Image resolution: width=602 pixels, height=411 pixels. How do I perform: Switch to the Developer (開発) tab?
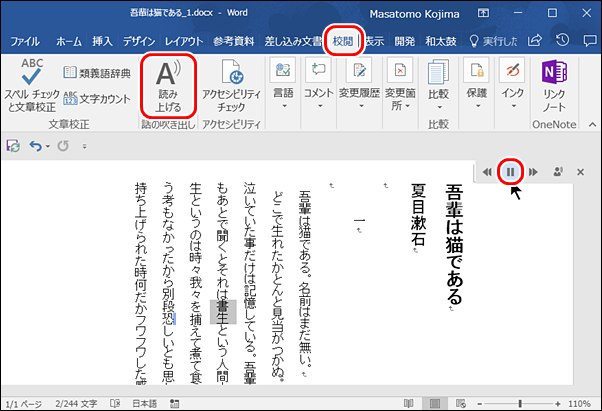pos(405,41)
